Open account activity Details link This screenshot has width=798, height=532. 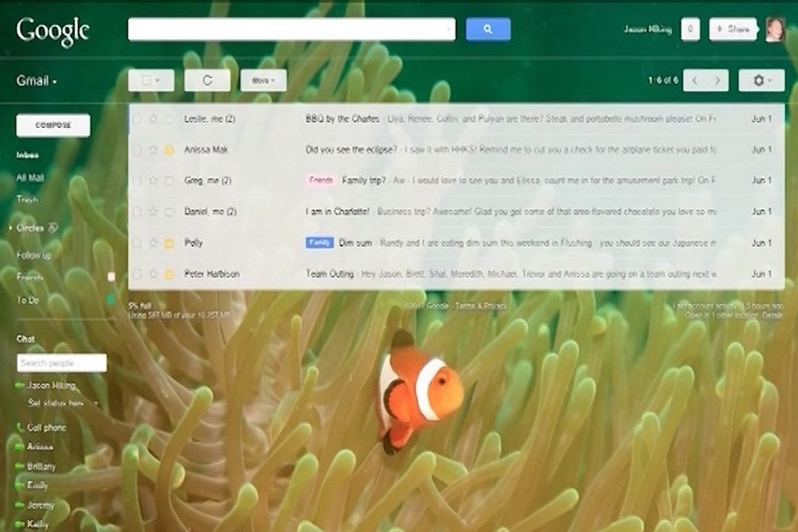click(773, 315)
